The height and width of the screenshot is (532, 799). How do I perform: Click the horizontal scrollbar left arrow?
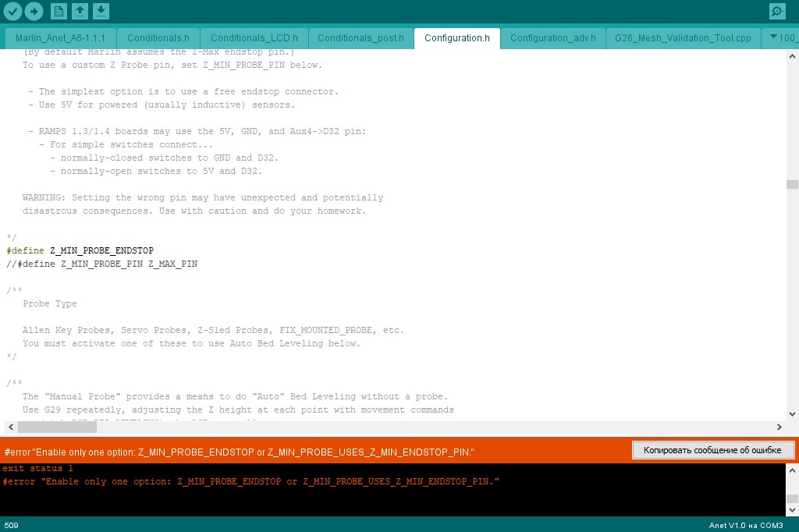tap(11, 427)
